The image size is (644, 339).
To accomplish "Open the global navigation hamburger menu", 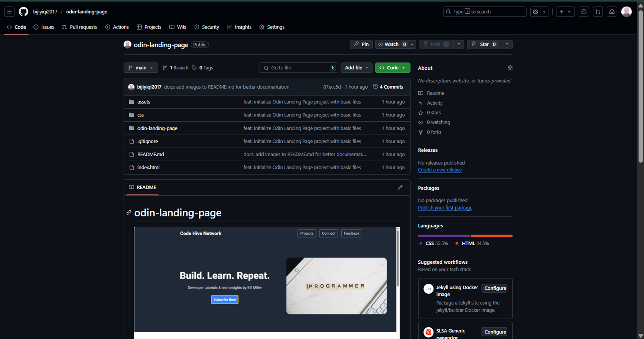I will click(x=9, y=12).
